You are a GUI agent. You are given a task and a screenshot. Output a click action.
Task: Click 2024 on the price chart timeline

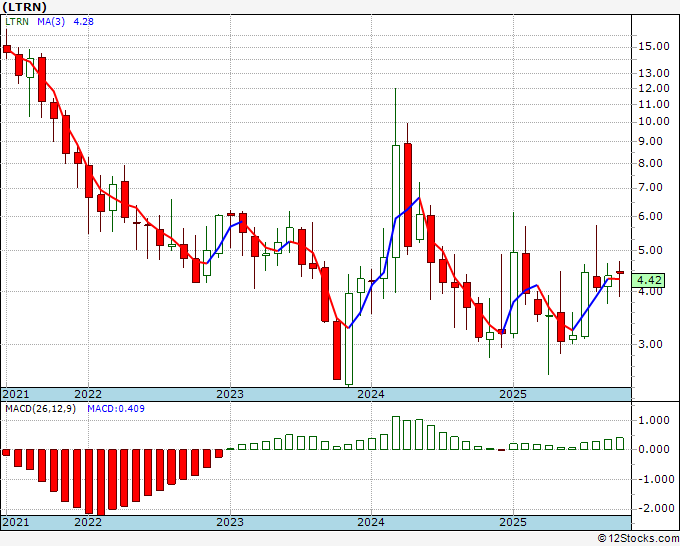click(371, 394)
